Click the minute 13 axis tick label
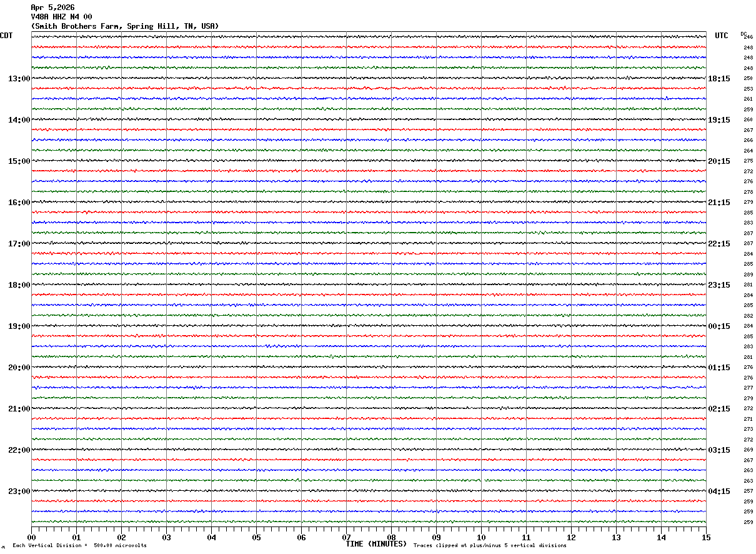Image resolution: width=756 pixels, height=554 pixels. [617, 537]
